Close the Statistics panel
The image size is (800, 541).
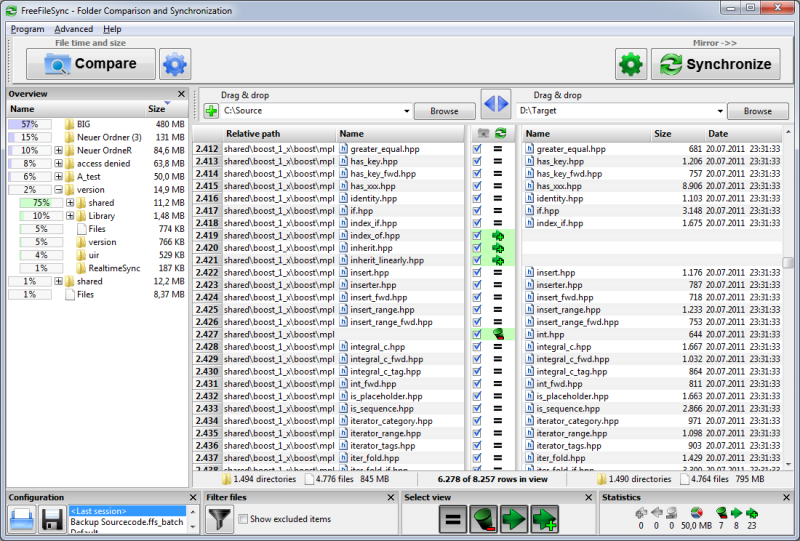[x=786, y=497]
